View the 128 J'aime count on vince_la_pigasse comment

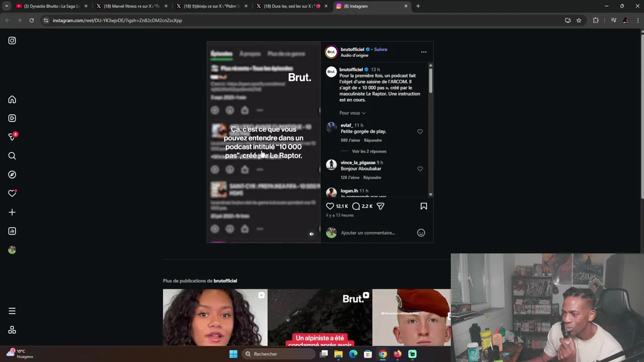[x=350, y=177]
